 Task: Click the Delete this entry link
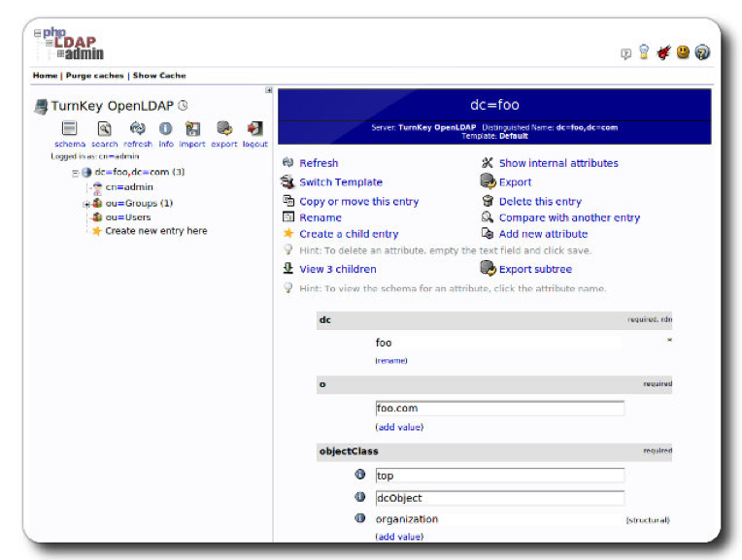point(540,202)
